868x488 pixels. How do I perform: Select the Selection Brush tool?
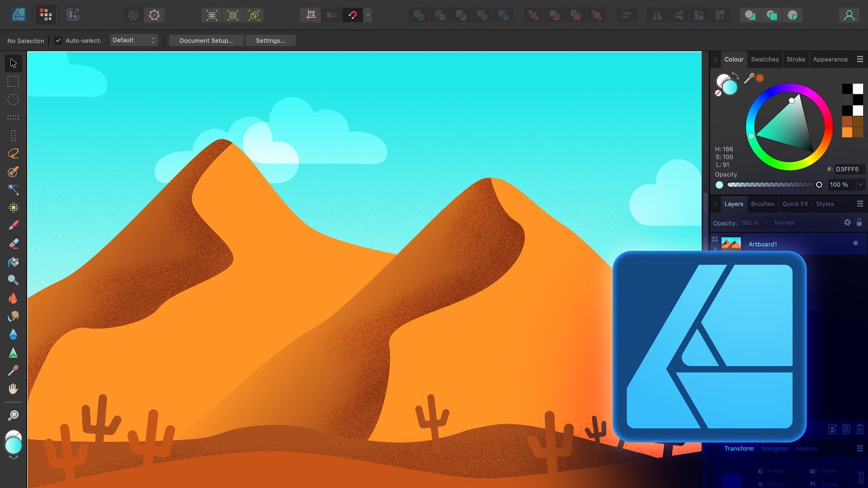tap(13, 172)
